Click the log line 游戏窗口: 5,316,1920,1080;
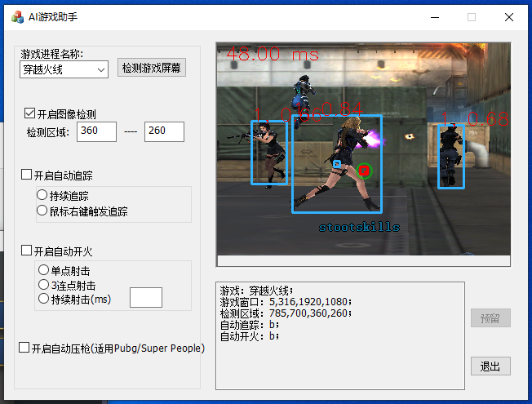 click(x=286, y=302)
